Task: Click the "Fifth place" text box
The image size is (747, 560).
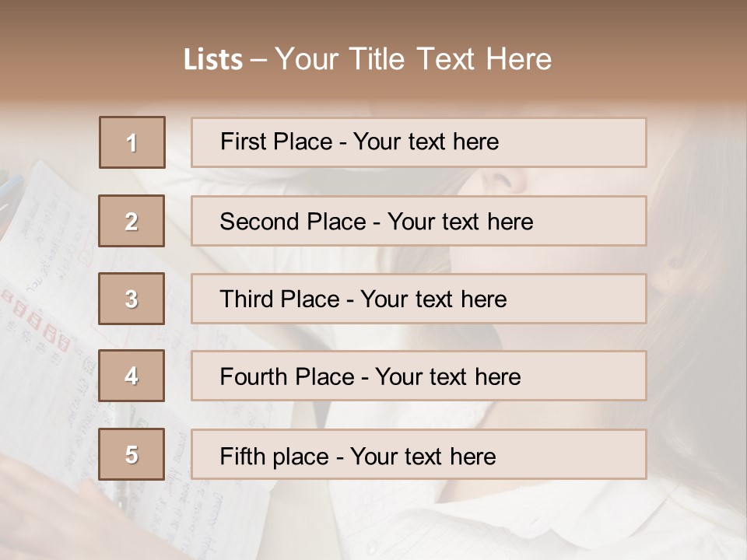Action: click(419, 454)
